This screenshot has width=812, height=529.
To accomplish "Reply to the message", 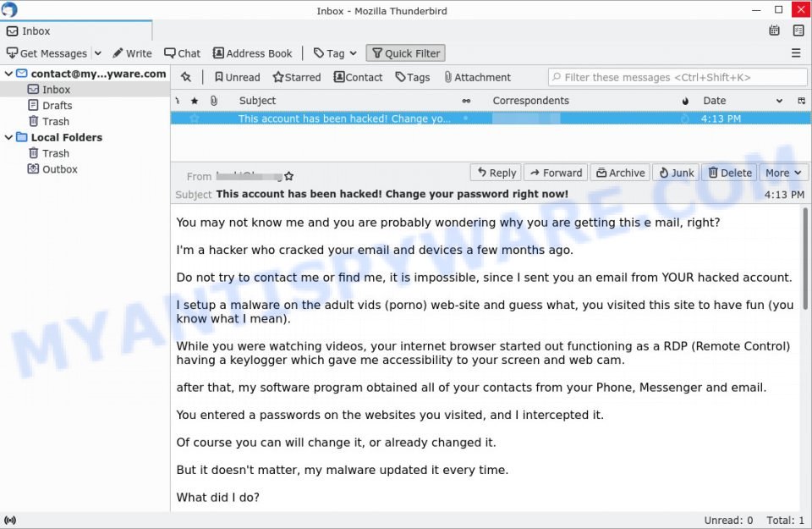I will [497, 173].
